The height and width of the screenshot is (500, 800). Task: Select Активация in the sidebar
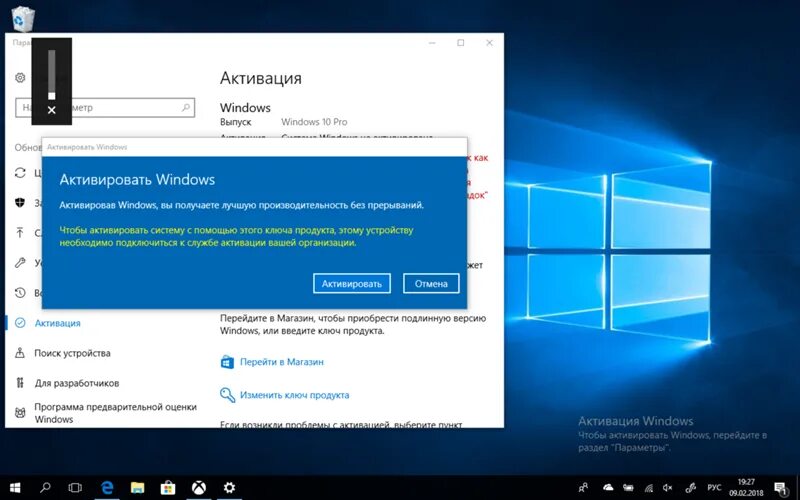58,323
